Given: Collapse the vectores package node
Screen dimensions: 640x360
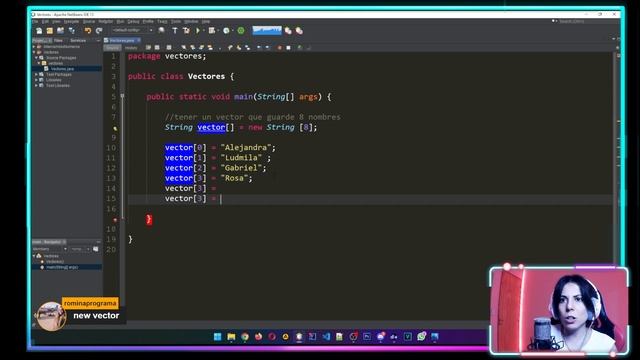Looking at the screenshot, I should pyautogui.click(x=39, y=63).
